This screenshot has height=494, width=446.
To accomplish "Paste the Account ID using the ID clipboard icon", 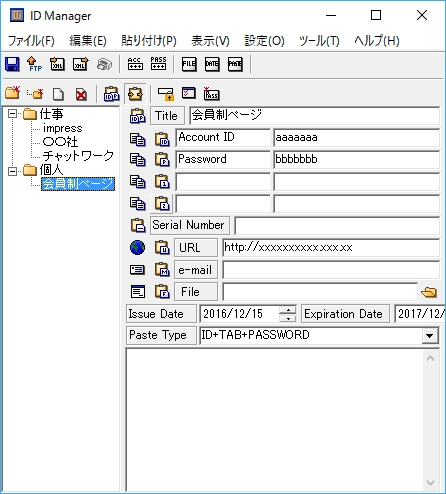I will tap(162, 138).
